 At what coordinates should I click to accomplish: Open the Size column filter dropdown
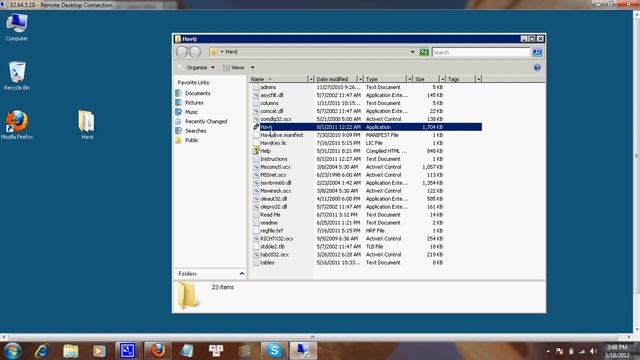click(x=442, y=79)
